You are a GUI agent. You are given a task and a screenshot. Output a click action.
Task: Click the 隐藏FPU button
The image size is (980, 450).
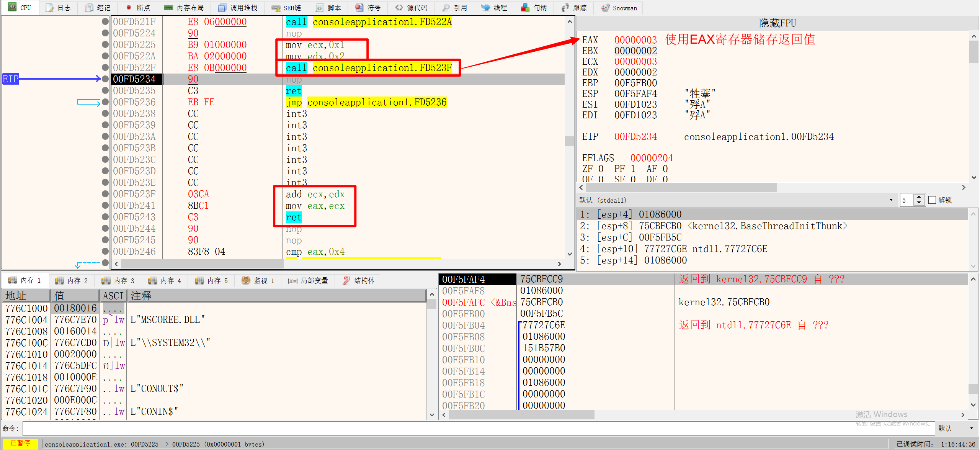pyautogui.click(x=777, y=23)
